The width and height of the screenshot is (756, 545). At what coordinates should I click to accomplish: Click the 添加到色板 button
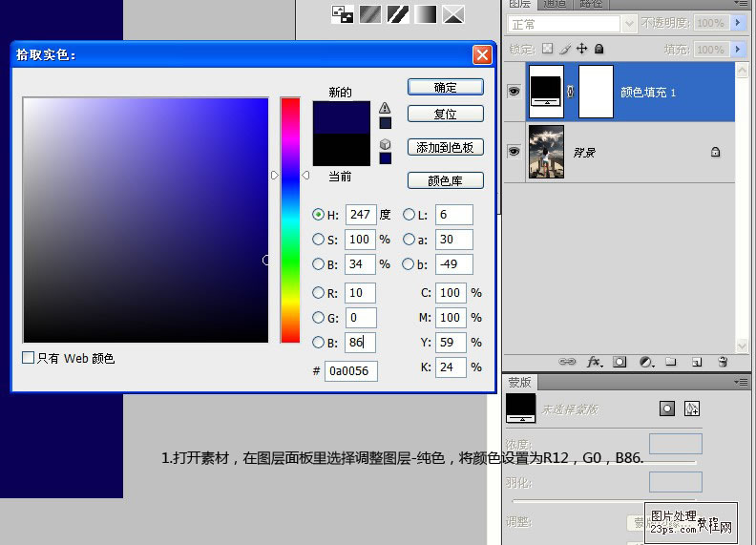(x=445, y=148)
